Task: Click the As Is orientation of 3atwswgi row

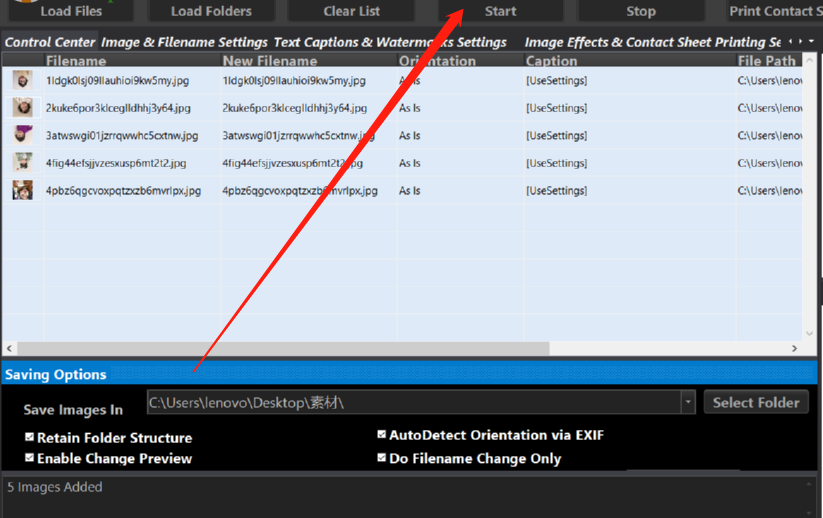Action: point(409,135)
